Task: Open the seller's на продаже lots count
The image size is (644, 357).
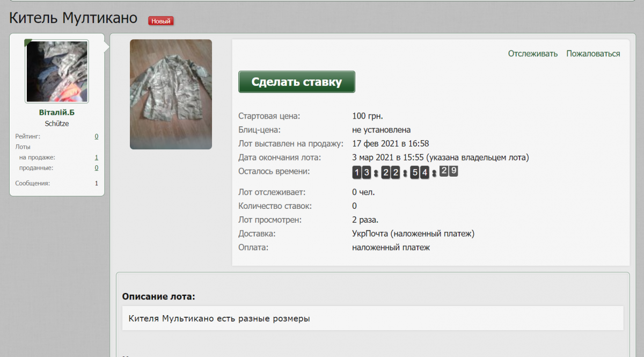Action: coord(97,157)
